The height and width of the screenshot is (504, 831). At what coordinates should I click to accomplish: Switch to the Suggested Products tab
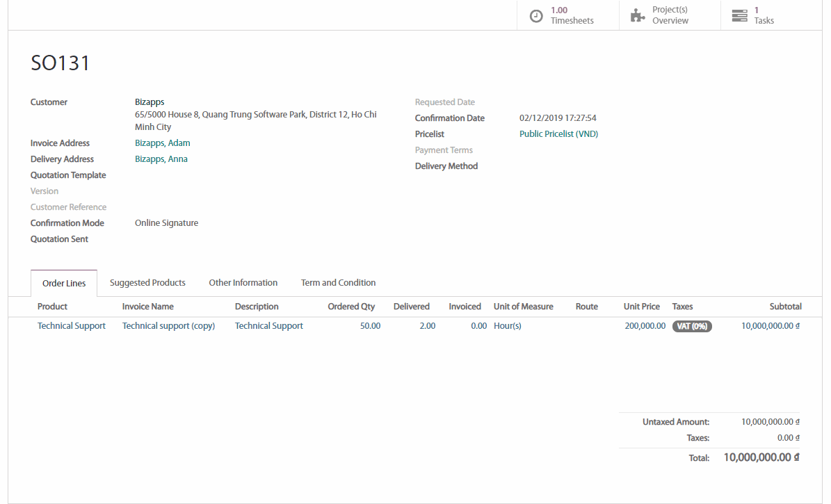[147, 283]
